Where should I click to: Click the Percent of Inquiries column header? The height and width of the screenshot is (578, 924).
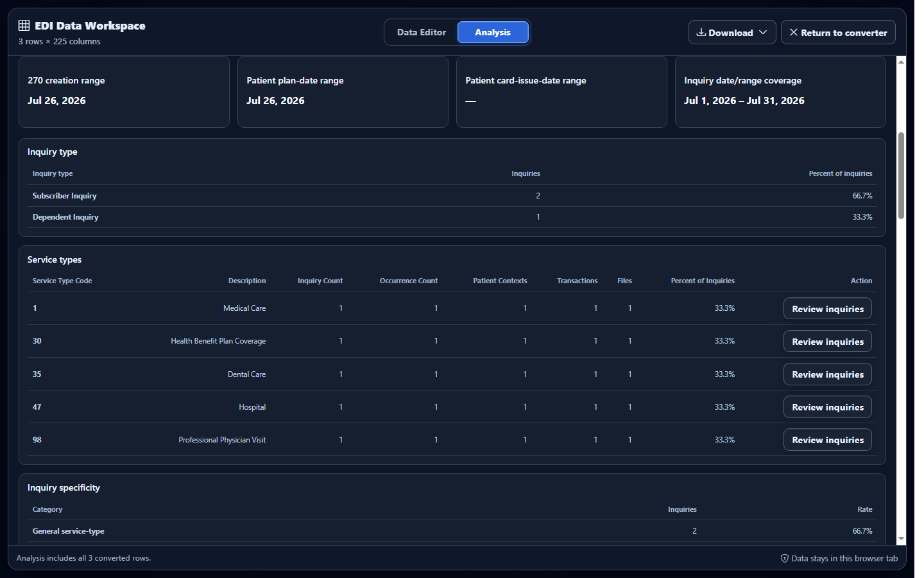pyautogui.click(x=703, y=281)
